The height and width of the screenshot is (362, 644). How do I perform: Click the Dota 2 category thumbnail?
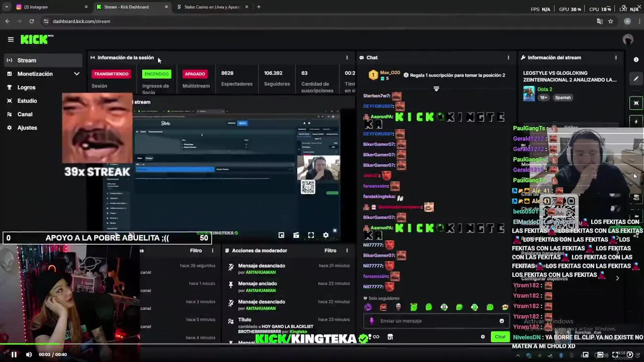pyautogui.click(x=529, y=94)
